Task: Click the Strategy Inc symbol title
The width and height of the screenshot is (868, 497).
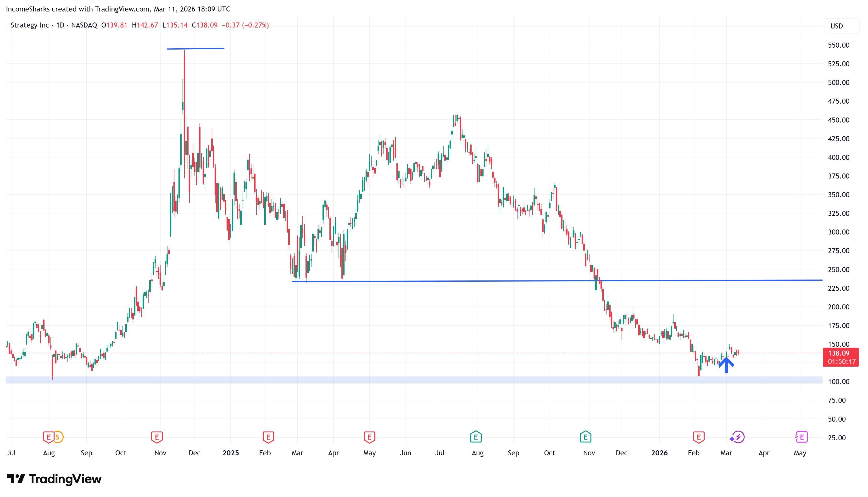Action: [30, 25]
